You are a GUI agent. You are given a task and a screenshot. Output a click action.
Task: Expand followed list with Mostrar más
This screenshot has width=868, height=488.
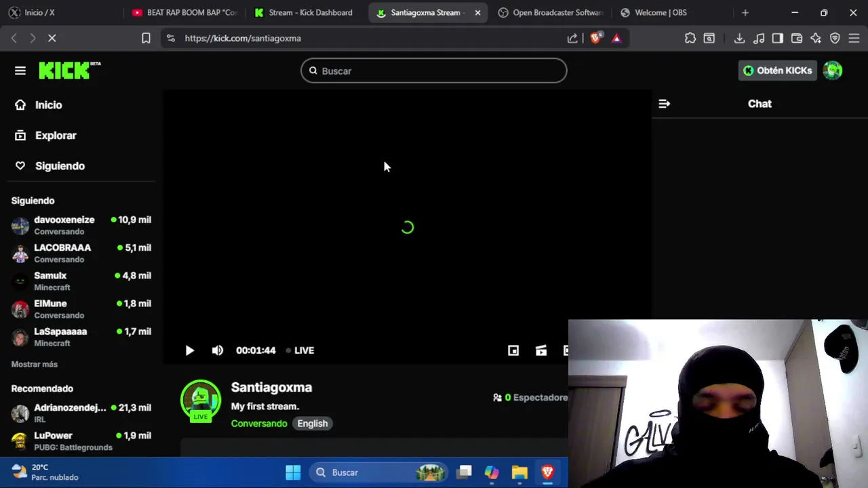point(35,364)
